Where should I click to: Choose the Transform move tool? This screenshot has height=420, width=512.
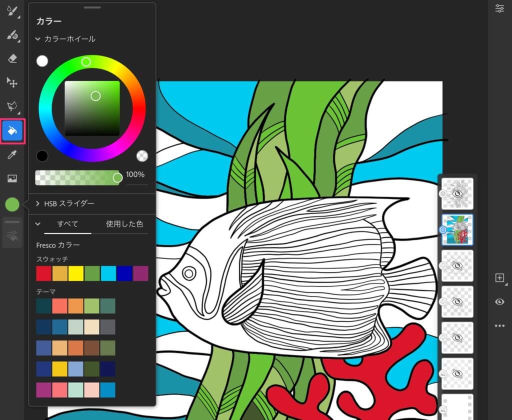pyautogui.click(x=12, y=82)
